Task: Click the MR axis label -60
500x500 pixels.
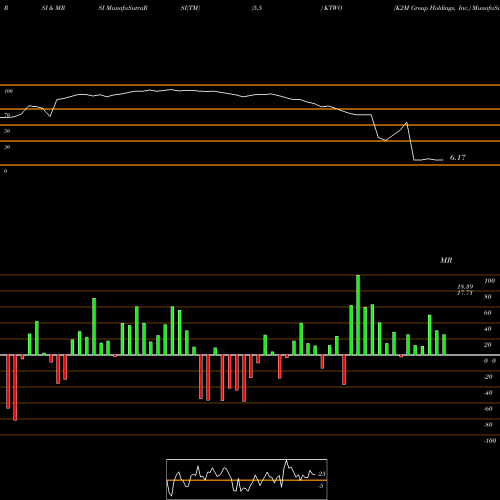Action: 488,409
